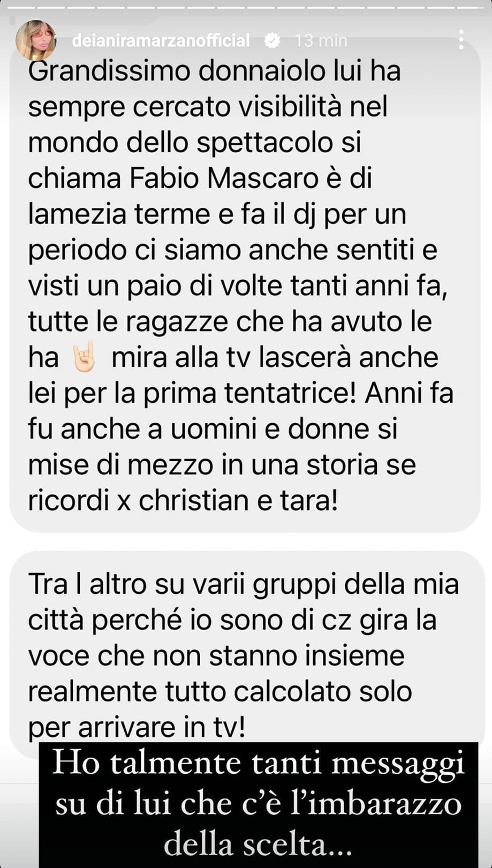
Task: Click the blue verified badge icon
Action: 273,40
